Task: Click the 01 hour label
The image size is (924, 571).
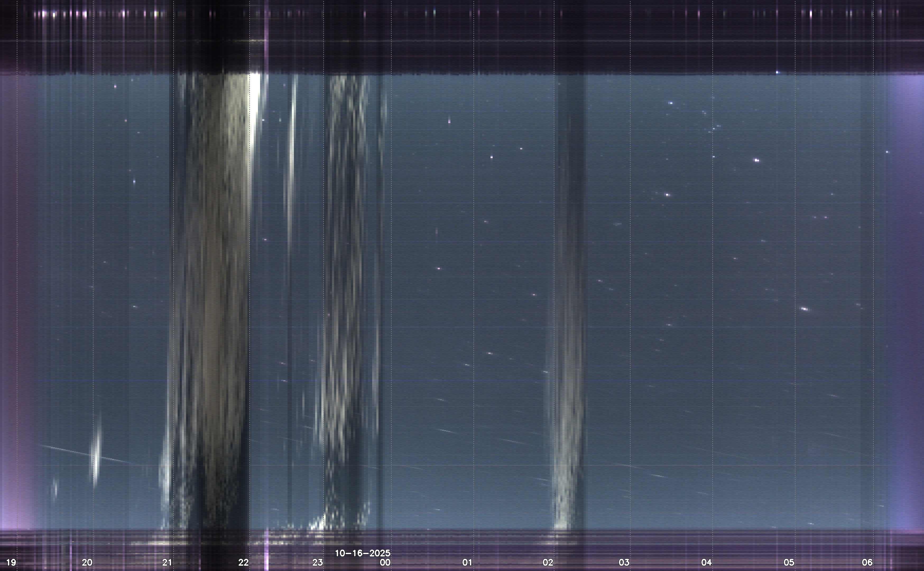Action: coord(467,562)
